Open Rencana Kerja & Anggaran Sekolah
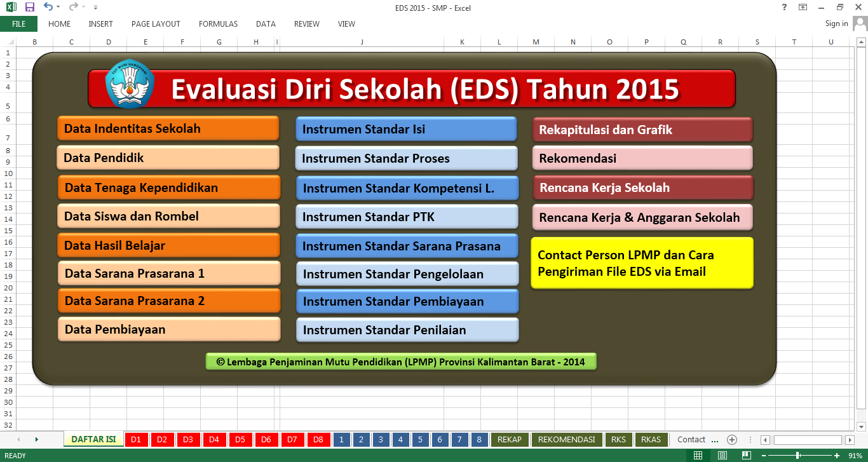 (x=643, y=217)
